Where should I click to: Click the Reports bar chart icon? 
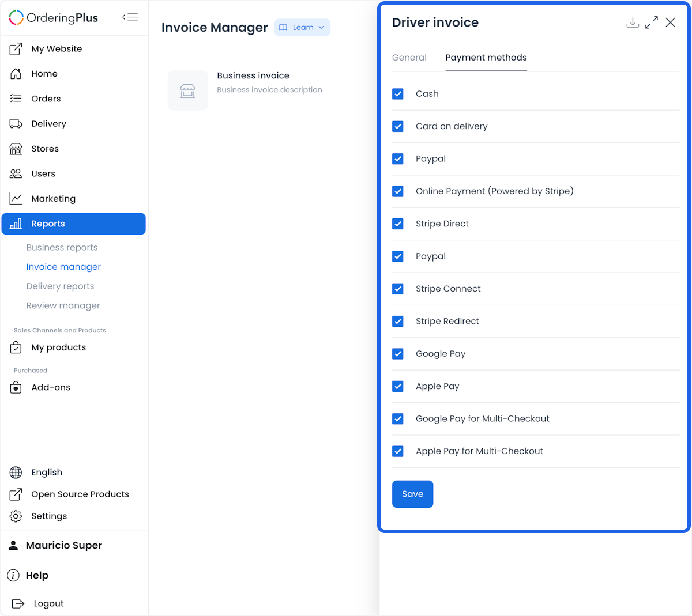pyautogui.click(x=16, y=224)
